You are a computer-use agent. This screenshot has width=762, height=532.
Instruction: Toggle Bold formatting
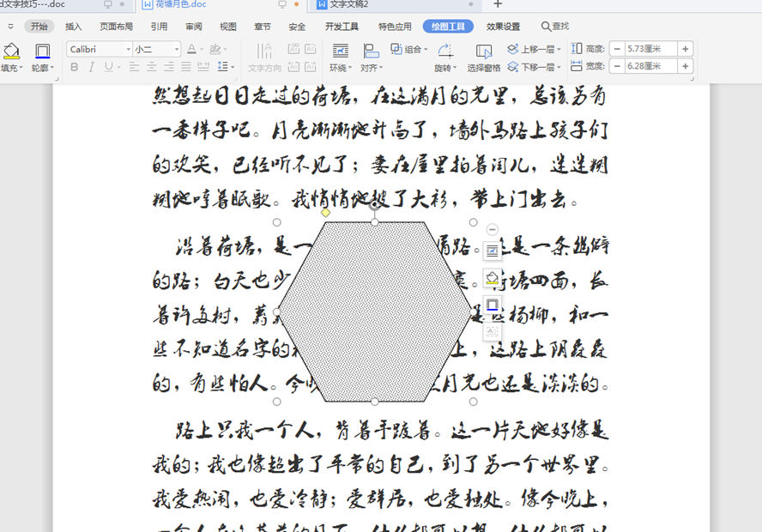(75, 67)
